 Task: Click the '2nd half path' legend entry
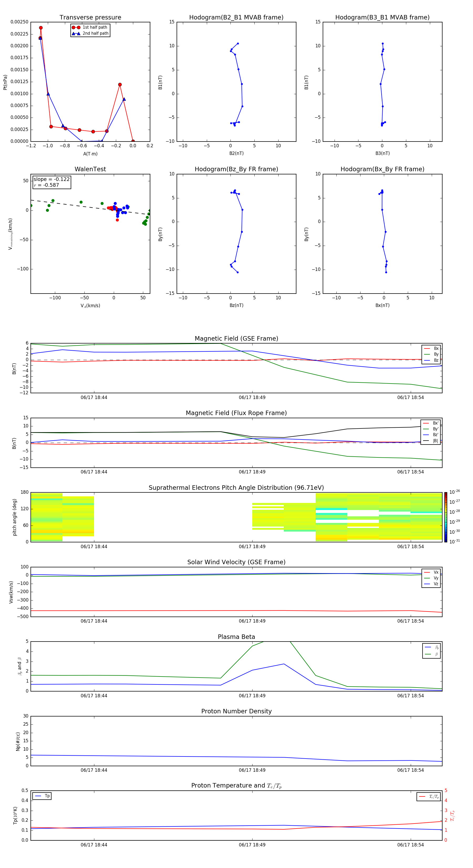[x=90, y=33]
